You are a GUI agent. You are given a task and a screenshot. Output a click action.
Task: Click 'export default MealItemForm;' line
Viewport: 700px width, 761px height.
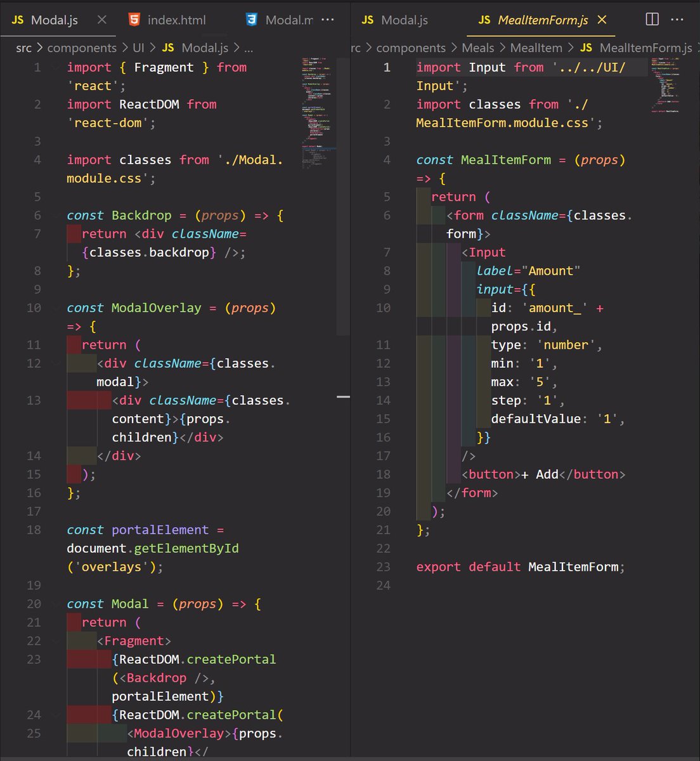pyautogui.click(x=521, y=568)
